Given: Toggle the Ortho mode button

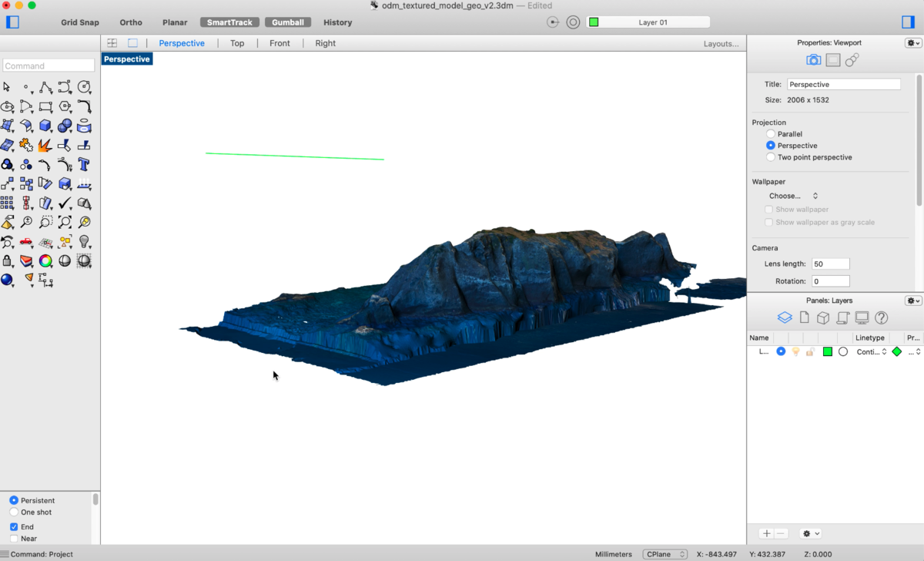Looking at the screenshot, I should coord(131,22).
